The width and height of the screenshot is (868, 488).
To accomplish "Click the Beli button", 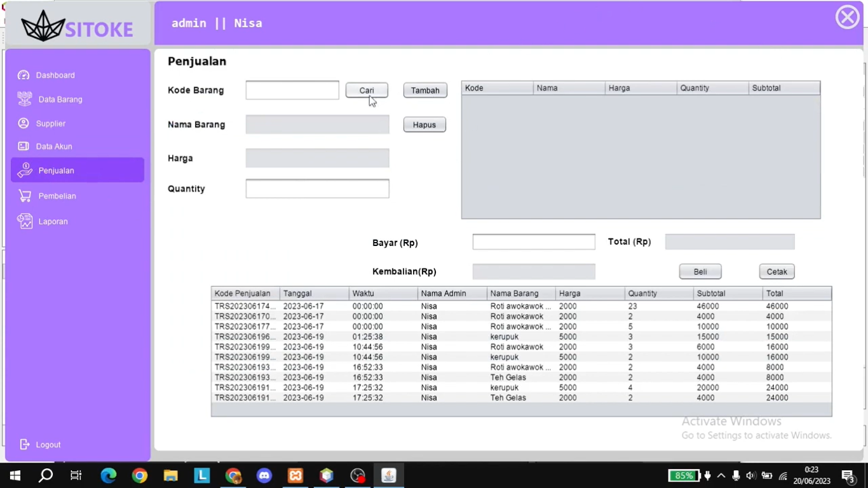I will point(700,271).
